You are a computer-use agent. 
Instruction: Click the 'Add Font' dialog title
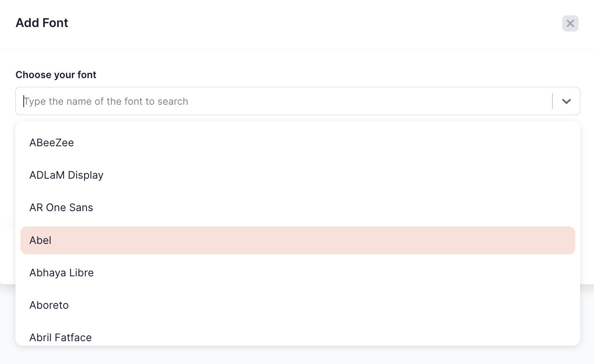[42, 23]
